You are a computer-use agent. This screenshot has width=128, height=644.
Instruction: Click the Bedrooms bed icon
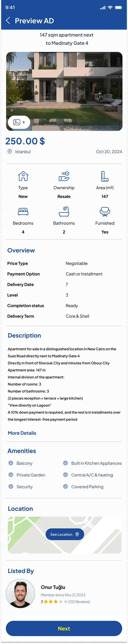click(x=23, y=212)
